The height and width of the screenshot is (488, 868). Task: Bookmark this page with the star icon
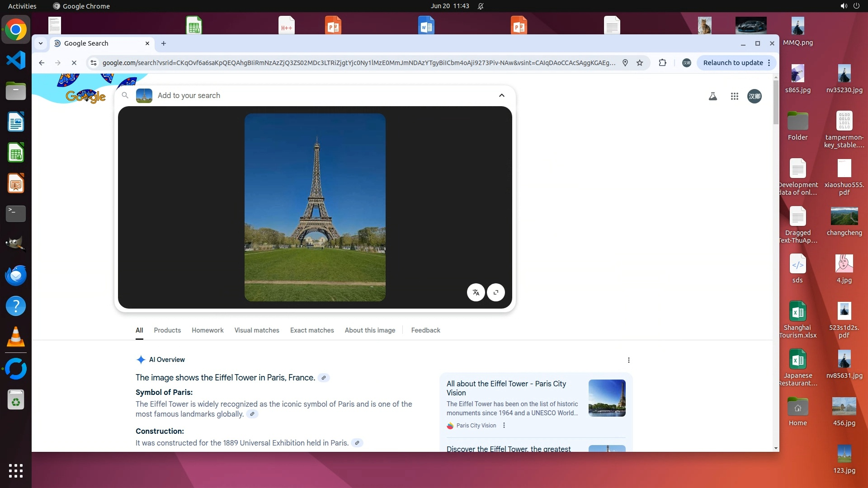640,63
